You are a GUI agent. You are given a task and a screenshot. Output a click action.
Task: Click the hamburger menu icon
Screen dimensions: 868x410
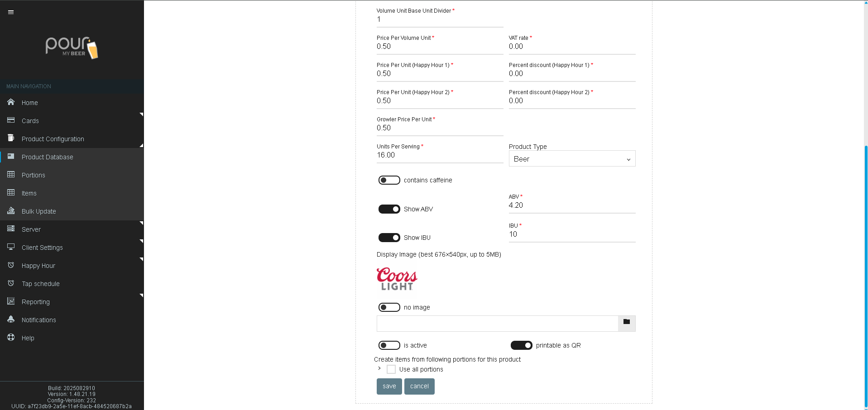click(x=11, y=12)
